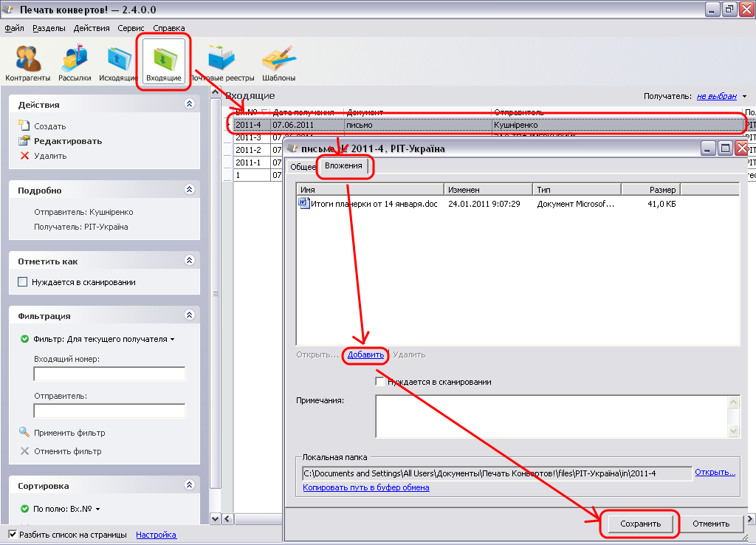Click the Применить фильтр magnifier icon
The width and height of the screenshot is (756, 545).
(24, 433)
